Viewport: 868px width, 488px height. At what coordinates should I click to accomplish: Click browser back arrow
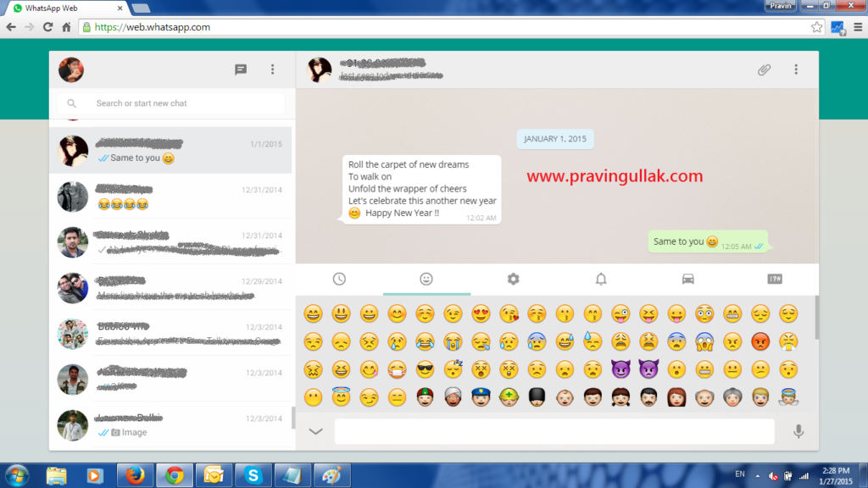click(11, 27)
